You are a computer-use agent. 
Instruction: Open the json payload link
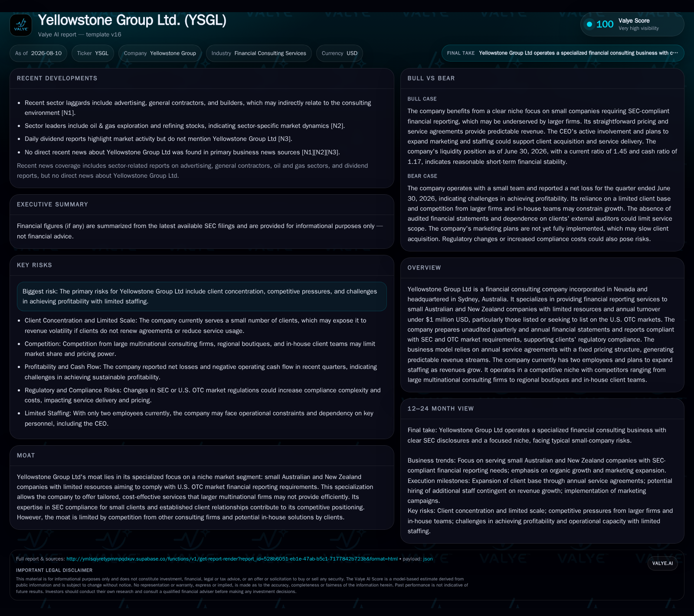tap(428, 559)
